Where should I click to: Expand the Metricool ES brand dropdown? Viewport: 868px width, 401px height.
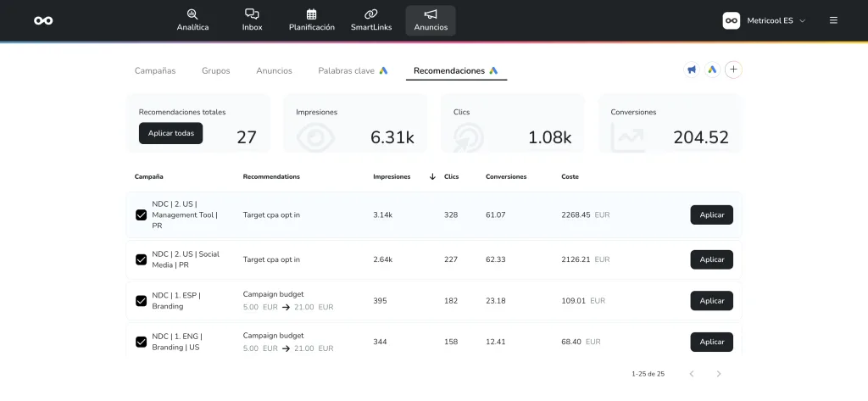point(764,20)
